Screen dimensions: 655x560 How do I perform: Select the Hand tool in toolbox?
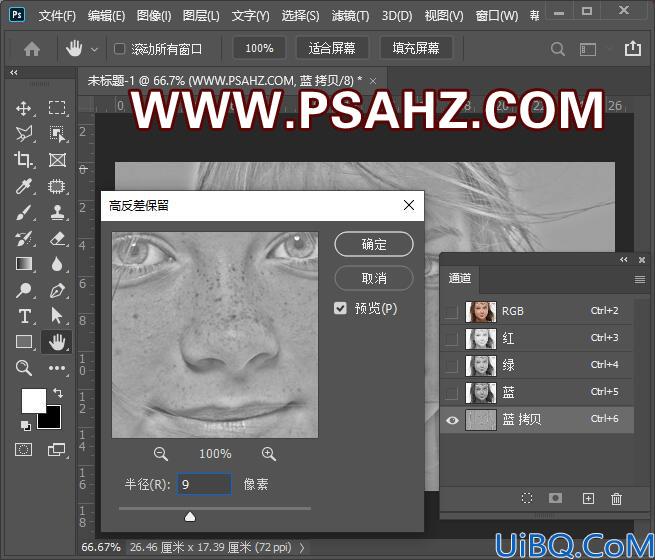(x=57, y=342)
